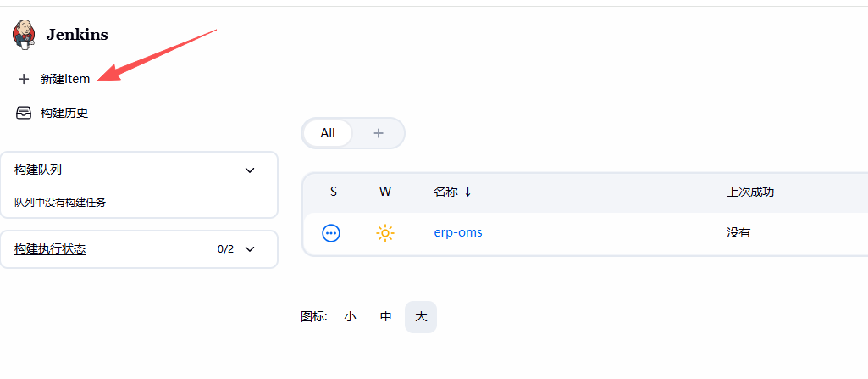
Task: Set icon size to 小
Action: pyautogui.click(x=350, y=317)
